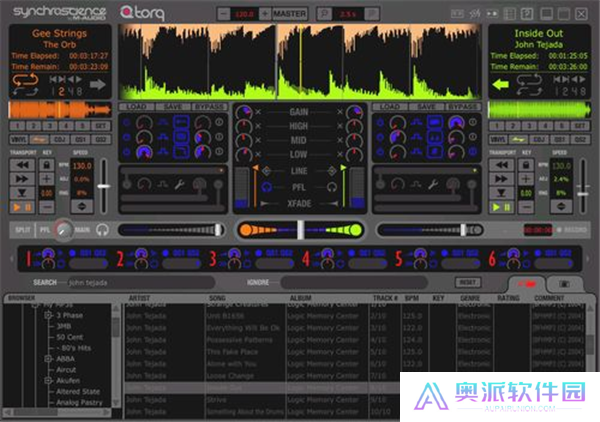Screen dimensions: 600x422
Task: Expand the ABBA tree node
Action: coord(48,359)
